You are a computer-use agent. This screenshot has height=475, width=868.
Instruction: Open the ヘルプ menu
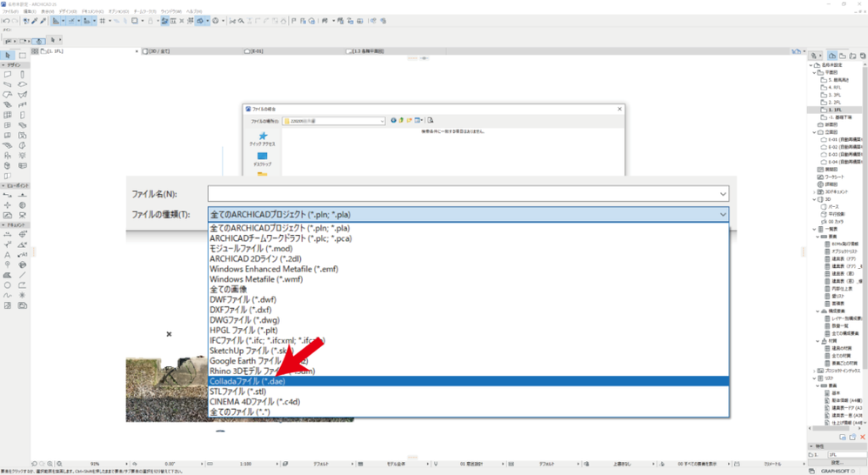(194, 11)
